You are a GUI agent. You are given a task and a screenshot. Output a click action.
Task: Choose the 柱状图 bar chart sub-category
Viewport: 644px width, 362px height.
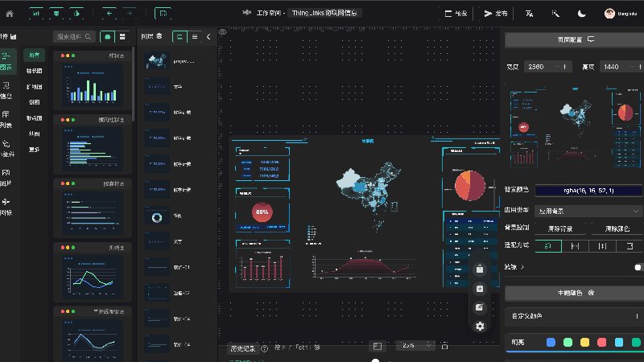coord(34,71)
